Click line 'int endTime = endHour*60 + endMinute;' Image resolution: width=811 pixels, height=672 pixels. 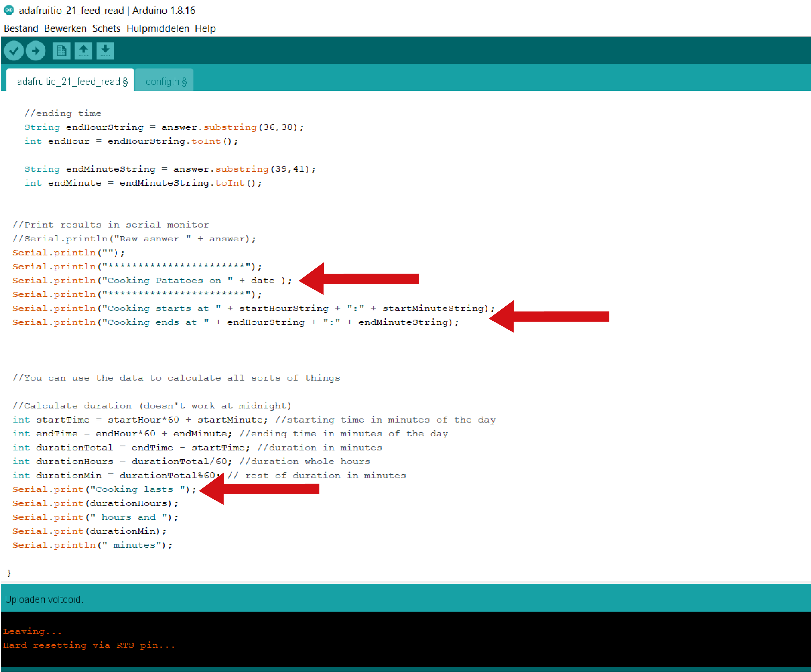[122, 433]
